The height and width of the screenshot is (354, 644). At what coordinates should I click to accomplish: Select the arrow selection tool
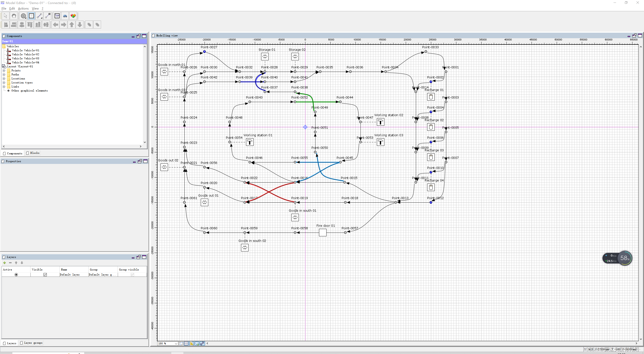(x=6, y=16)
